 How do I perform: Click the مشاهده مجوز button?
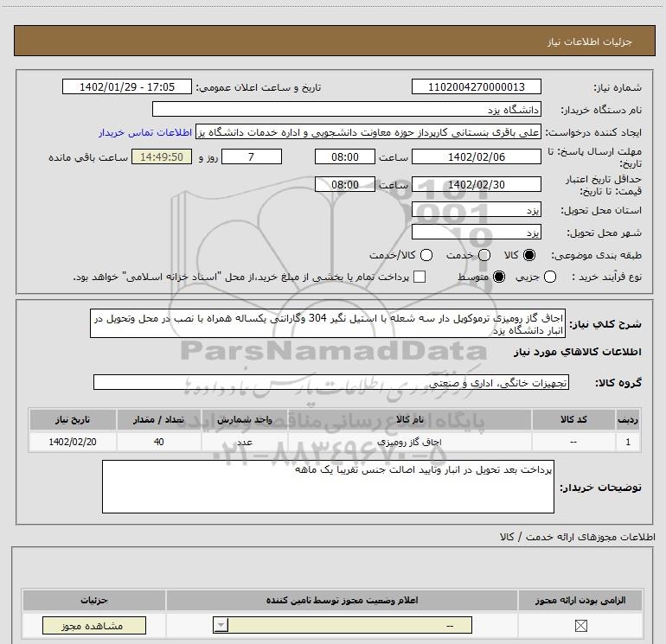[94, 625]
